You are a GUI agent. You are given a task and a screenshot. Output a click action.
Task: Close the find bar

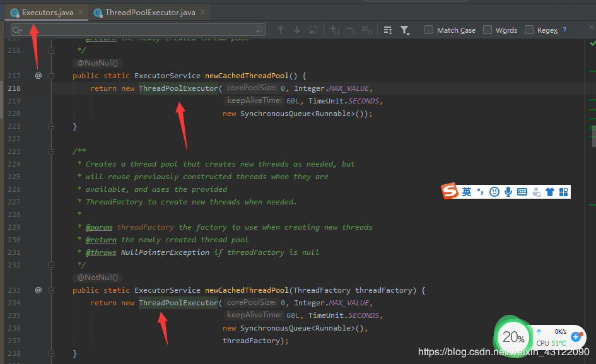[x=591, y=27]
